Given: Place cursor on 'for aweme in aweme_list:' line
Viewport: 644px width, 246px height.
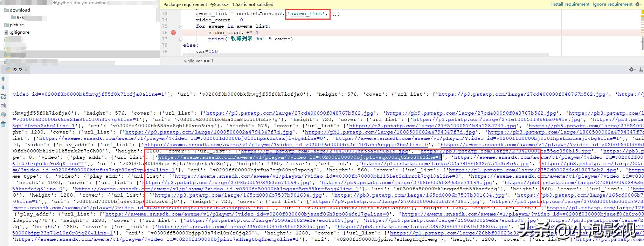Looking at the screenshot, I should coord(233,26).
